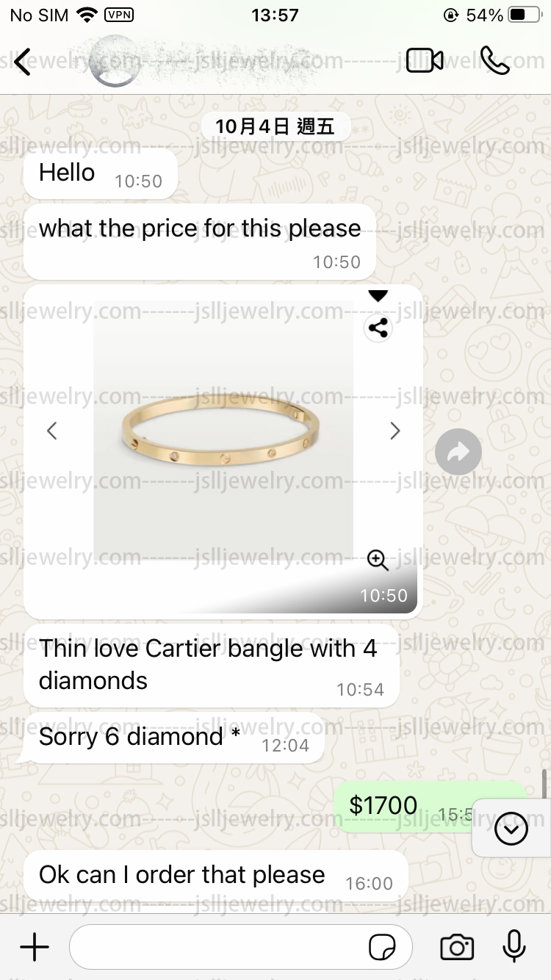
Task: Open the gold bangle photo
Action: click(x=223, y=430)
